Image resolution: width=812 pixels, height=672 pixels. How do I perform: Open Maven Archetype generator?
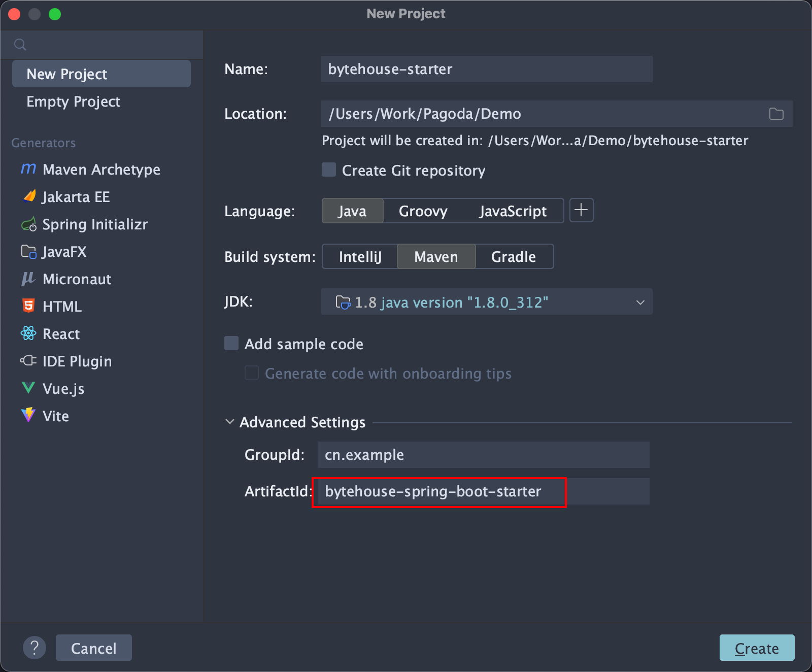pos(101,169)
